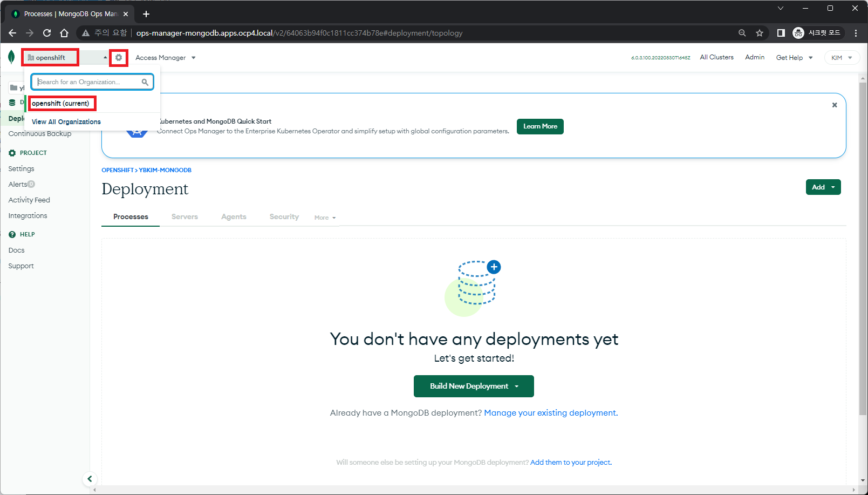Open the openshift organization dropdown

(67, 57)
